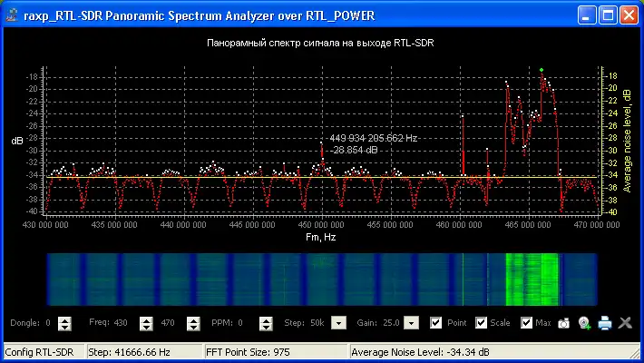
Task: Open the Step 50k dropdown
Action: click(x=338, y=323)
